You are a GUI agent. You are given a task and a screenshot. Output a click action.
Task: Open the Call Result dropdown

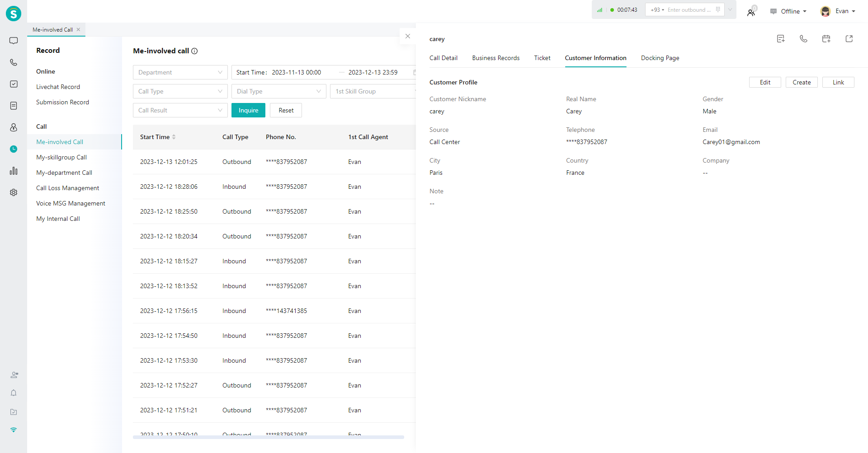click(x=180, y=110)
